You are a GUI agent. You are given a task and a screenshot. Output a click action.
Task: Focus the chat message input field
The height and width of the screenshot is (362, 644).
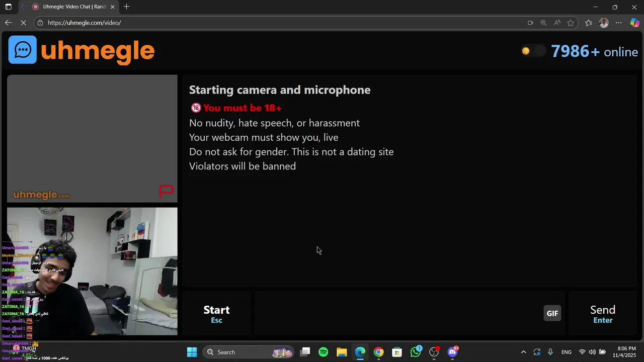[398, 314]
